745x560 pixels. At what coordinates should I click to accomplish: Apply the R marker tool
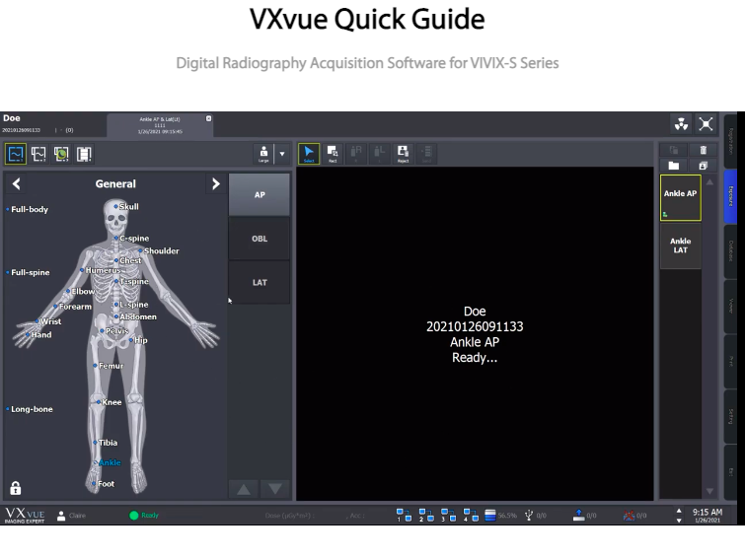point(356,154)
